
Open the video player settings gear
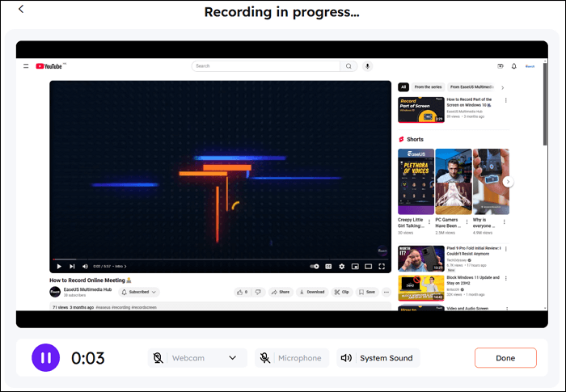(x=341, y=266)
